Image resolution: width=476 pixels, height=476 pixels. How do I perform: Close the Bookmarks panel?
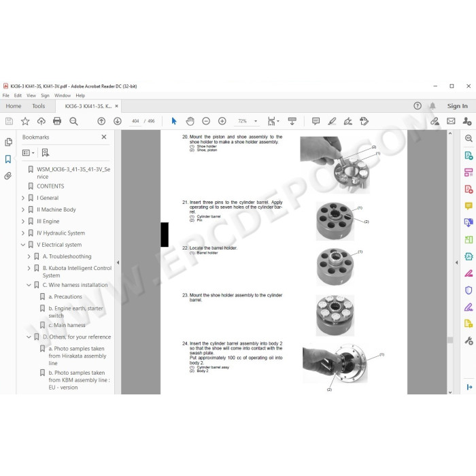[x=104, y=137]
